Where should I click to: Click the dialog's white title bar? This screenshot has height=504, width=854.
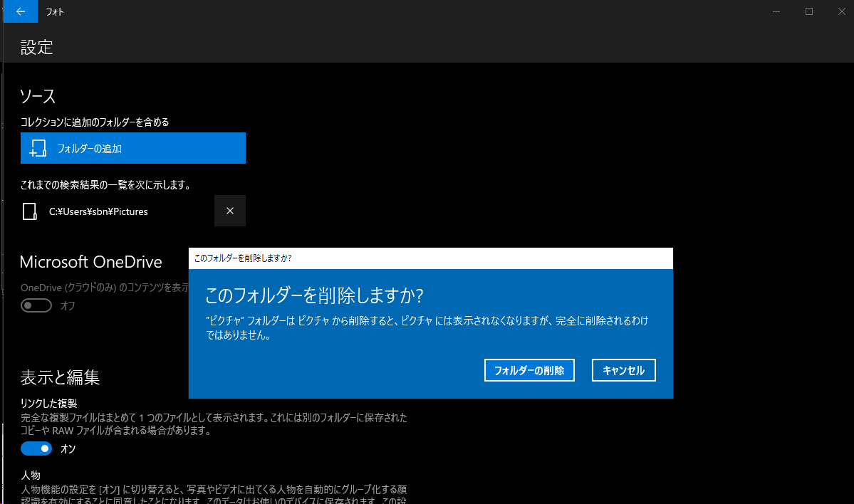(x=430, y=258)
